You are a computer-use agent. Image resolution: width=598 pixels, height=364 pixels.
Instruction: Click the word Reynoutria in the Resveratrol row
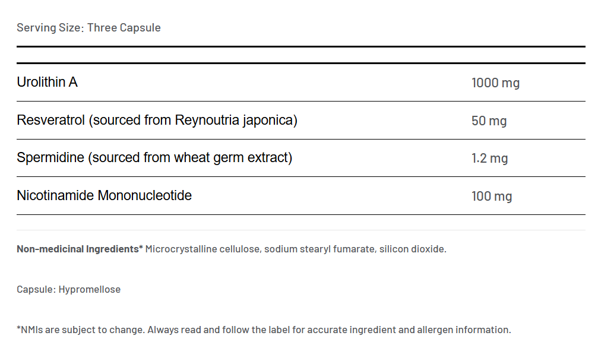pyautogui.click(x=205, y=120)
